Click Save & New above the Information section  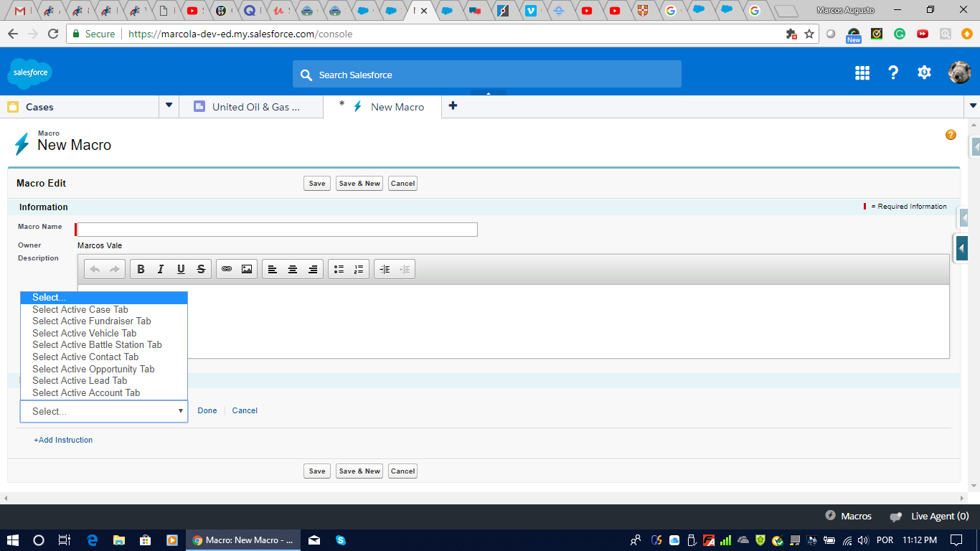click(359, 184)
